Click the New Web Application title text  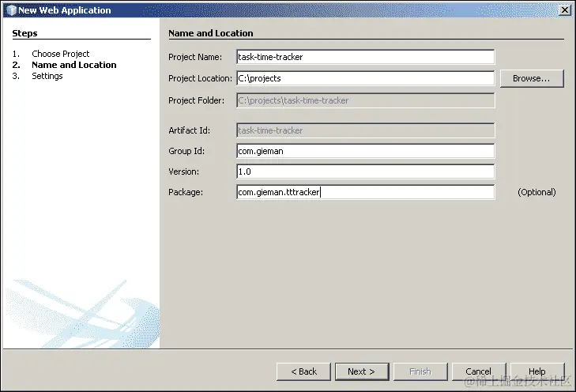(65, 10)
